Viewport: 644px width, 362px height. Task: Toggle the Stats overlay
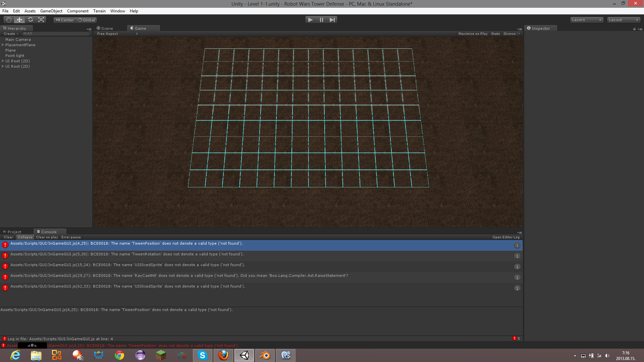[x=495, y=34]
